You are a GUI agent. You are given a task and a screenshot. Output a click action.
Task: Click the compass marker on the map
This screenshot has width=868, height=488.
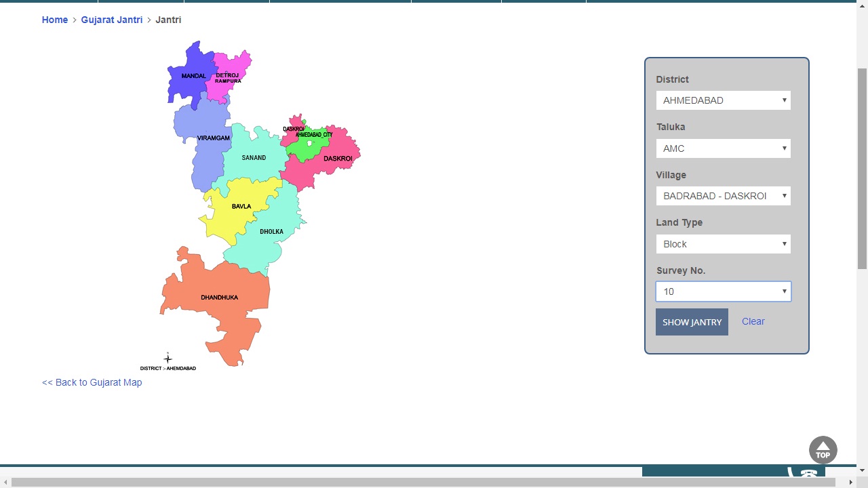pos(167,359)
